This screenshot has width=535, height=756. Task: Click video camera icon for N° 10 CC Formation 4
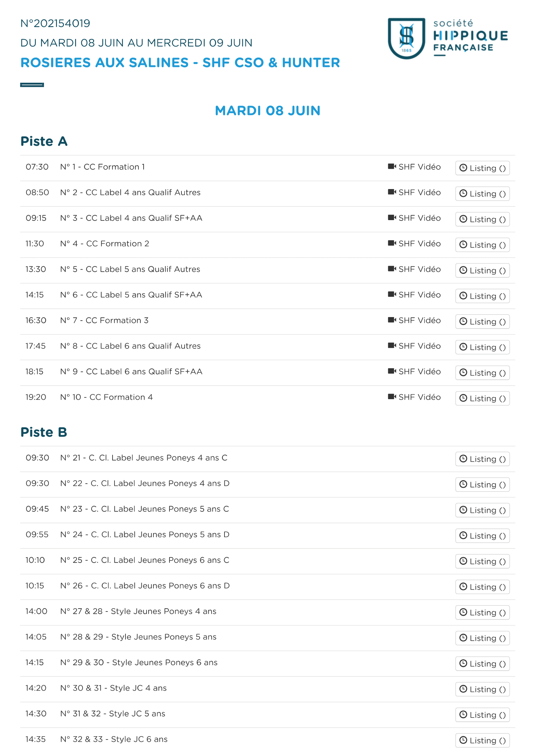pos(392,397)
